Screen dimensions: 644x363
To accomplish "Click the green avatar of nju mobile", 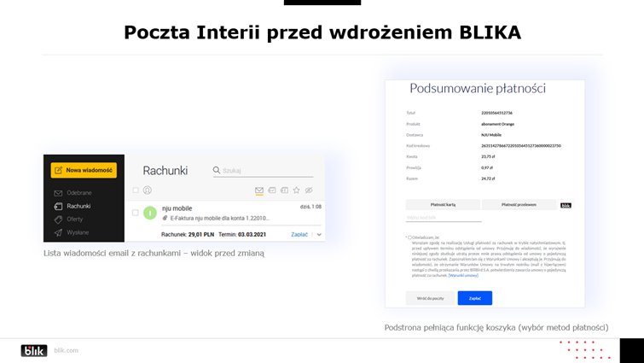I will 150,213.
